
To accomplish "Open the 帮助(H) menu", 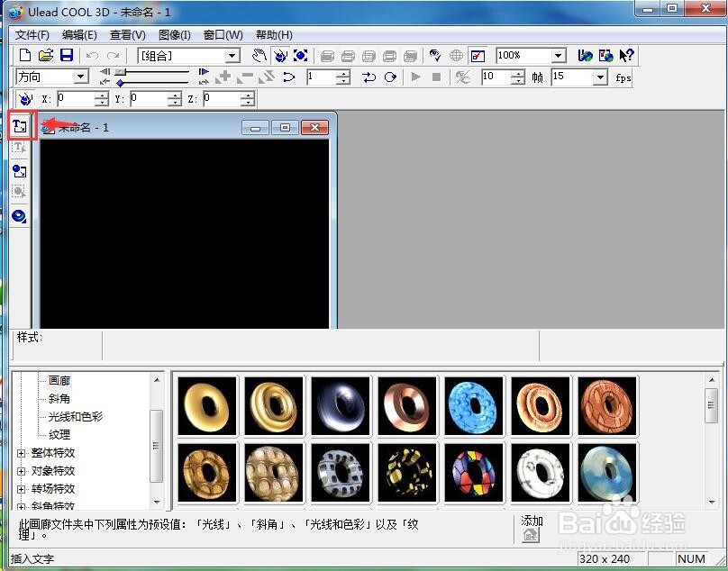I will coord(274,35).
